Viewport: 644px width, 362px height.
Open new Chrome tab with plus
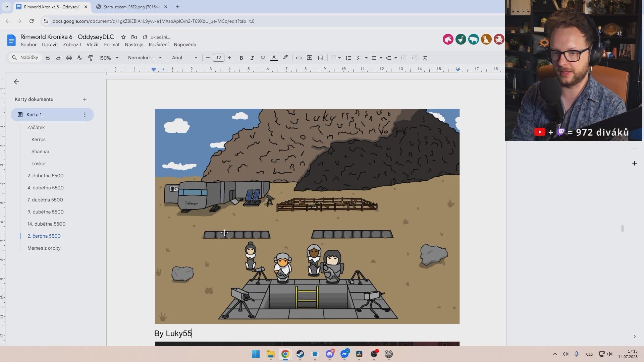coord(178,7)
